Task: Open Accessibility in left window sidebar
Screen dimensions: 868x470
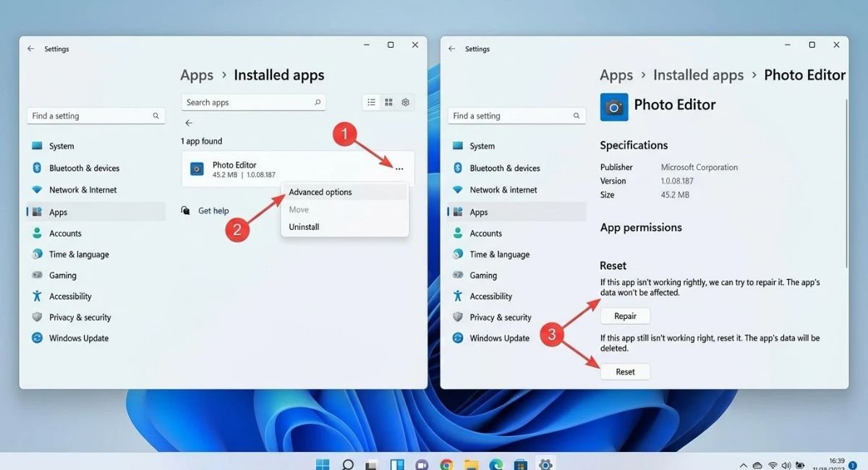Action: coord(95,296)
